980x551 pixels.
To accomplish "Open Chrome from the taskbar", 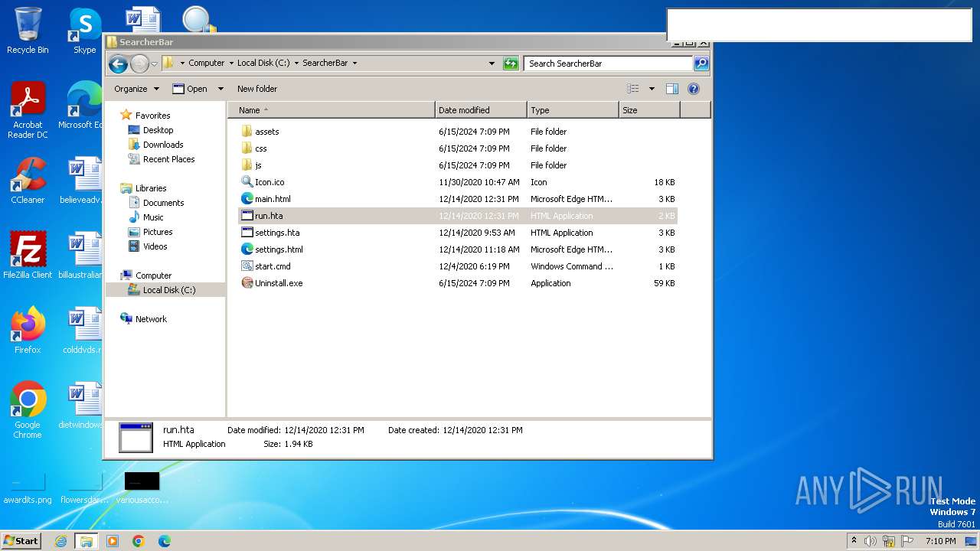I will [x=139, y=541].
